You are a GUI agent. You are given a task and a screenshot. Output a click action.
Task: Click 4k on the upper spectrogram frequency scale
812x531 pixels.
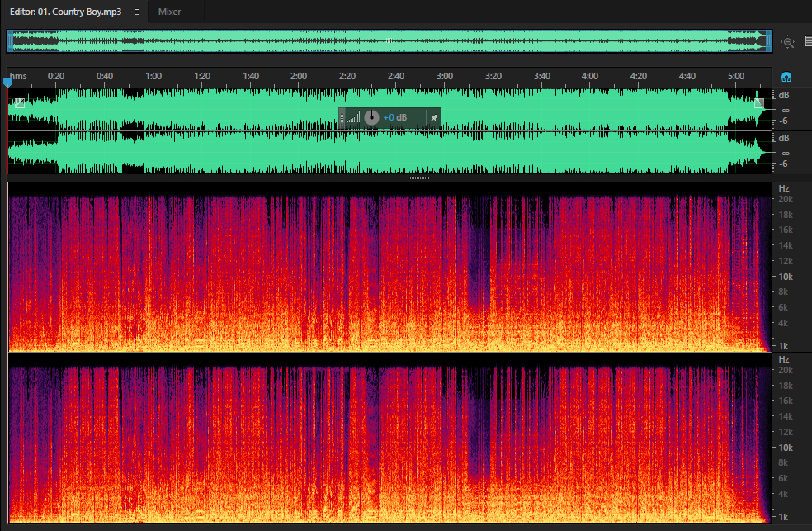point(783,323)
